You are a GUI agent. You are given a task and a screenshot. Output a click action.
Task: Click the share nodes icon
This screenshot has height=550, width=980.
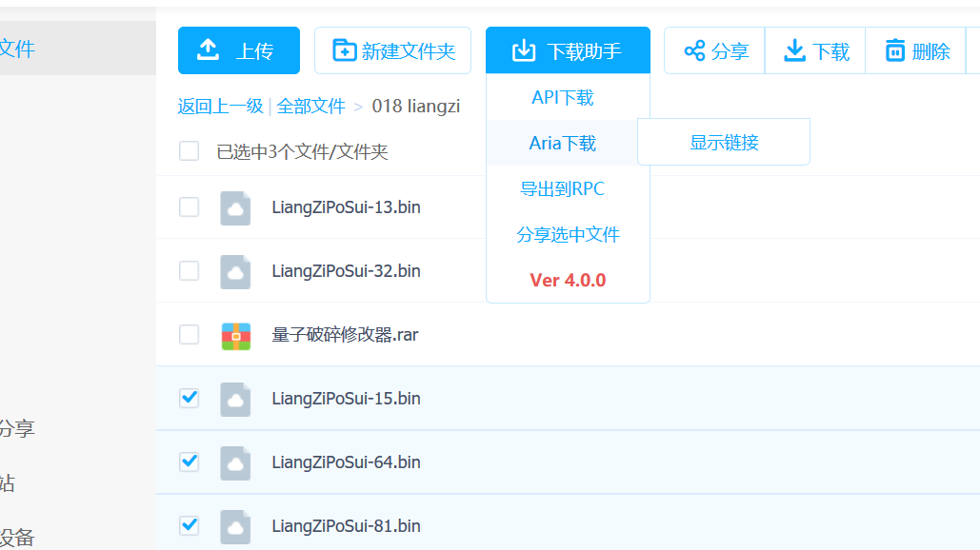(694, 50)
